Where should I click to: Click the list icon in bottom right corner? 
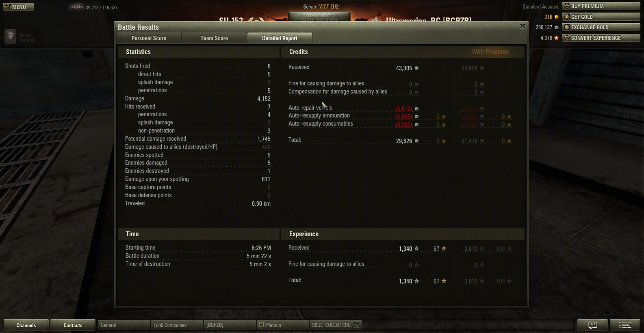click(625, 325)
